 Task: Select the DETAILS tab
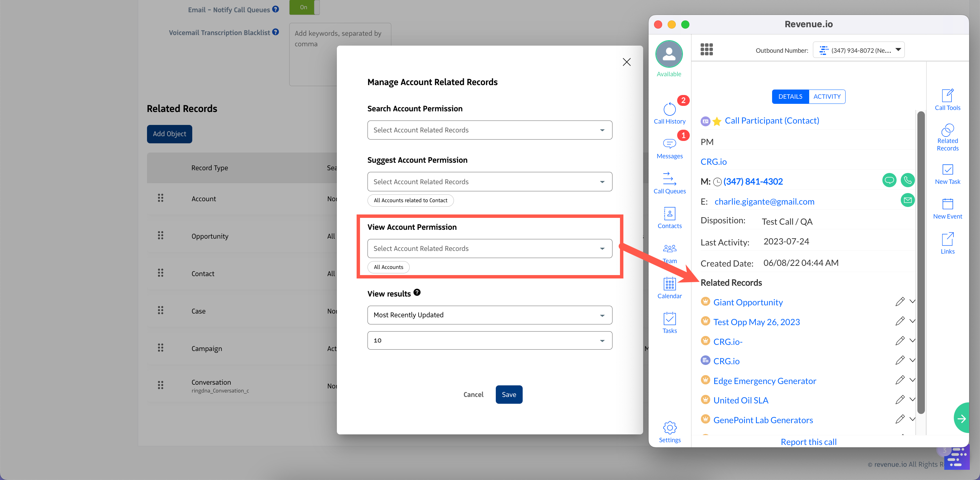(x=790, y=97)
